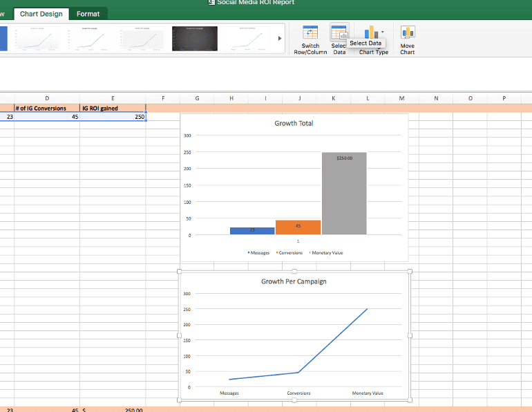Click top-right resize handle of selected chart

(410, 271)
